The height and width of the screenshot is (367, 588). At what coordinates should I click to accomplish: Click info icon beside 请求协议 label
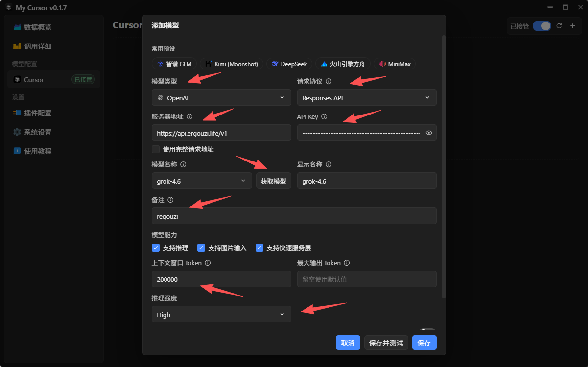[329, 81]
